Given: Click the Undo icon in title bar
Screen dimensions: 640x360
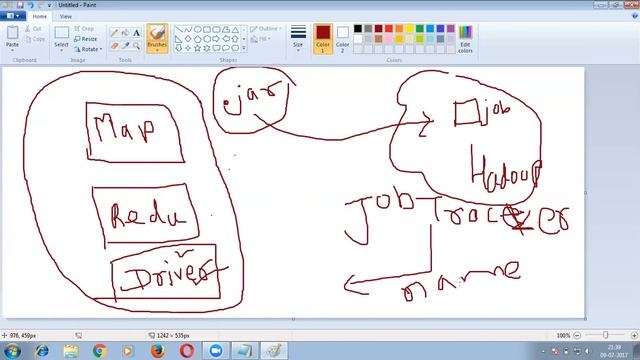Looking at the screenshot, I should (30, 5).
